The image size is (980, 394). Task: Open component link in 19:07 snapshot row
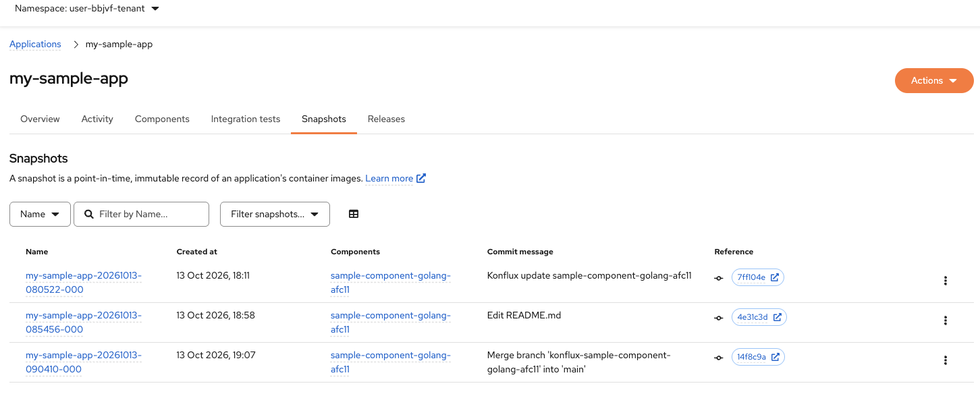point(391,362)
